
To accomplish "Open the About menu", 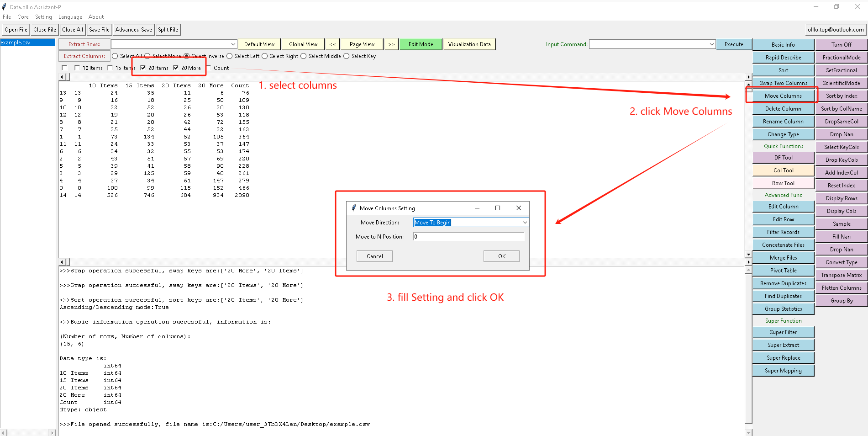I will [96, 17].
